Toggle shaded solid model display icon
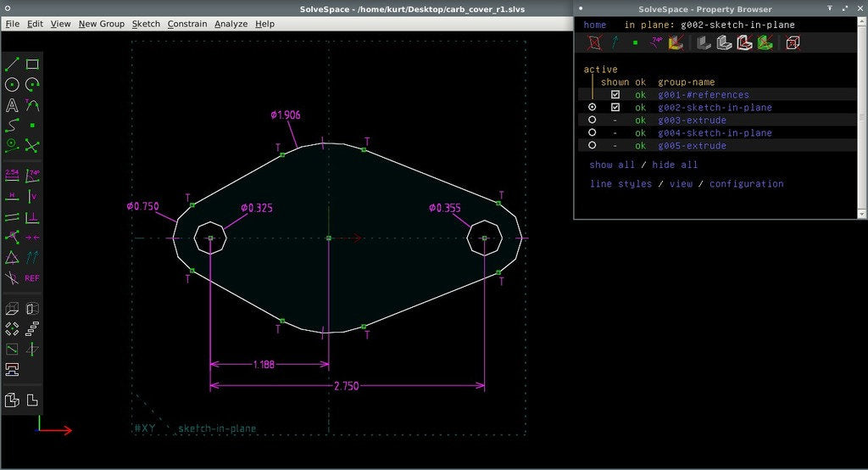The image size is (868, 470). pyautogui.click(x=704, y=42)
